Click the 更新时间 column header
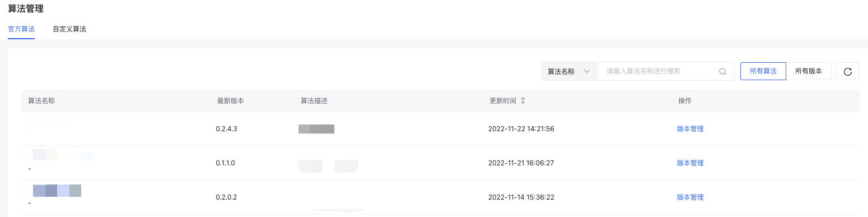The height and width of the screenshot is (217, 868). point(503,101)
